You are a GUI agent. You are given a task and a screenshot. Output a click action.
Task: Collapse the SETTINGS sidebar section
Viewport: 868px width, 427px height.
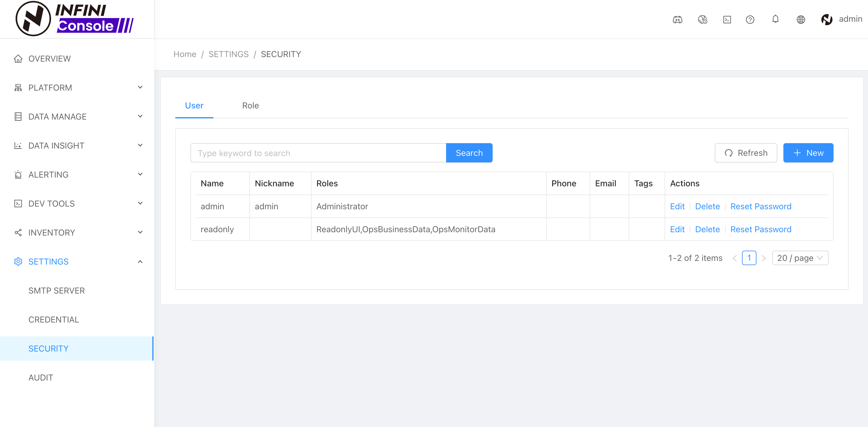[77, 262]
